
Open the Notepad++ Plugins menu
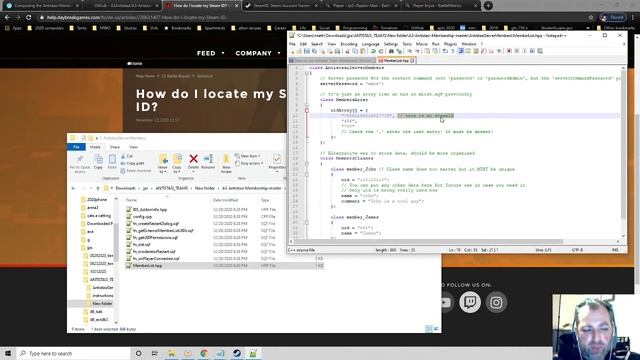click(450, 44)
